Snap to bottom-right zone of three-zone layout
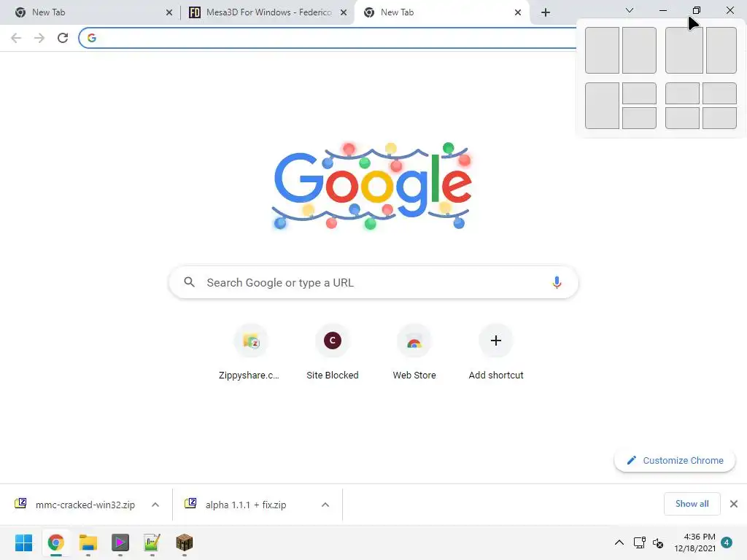Viewport: 747px width, 560px height. 639,118
